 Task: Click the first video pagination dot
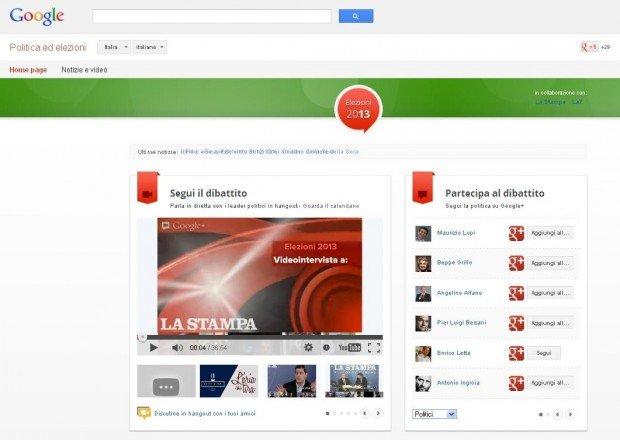(327, 414)
